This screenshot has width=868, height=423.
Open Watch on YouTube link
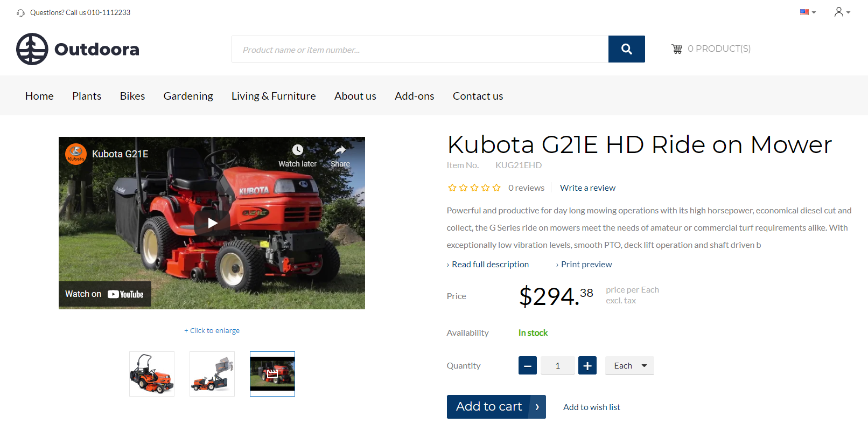click(x=105, y=294)
